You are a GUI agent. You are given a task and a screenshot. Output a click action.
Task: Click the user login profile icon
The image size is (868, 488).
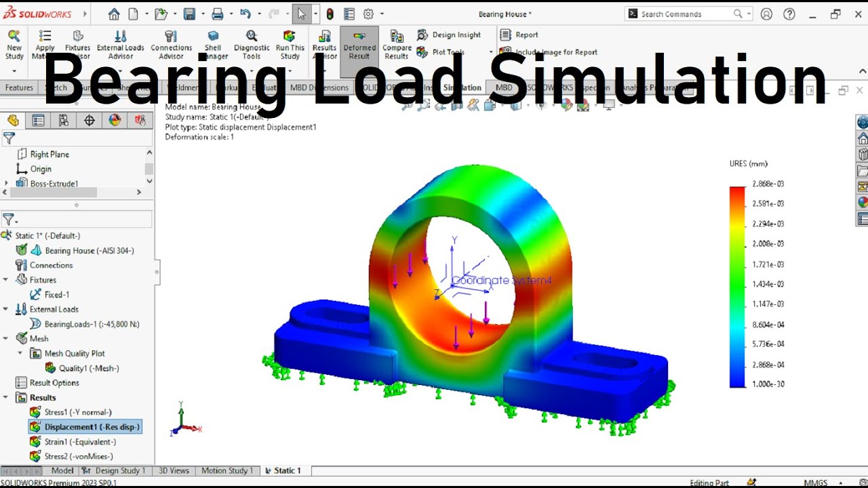(x=766, y=14)
